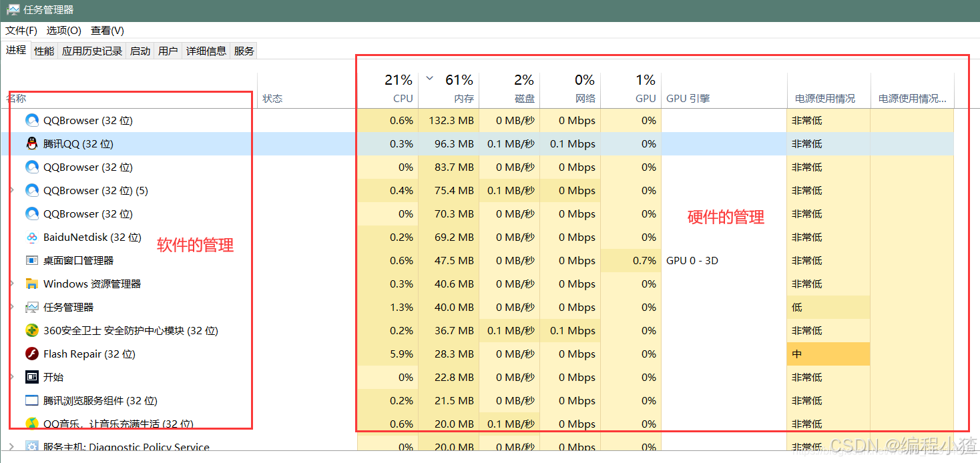The height and width of the screenshot is (463, 980).
Task: Sort by the 名称 column header
Action: (x=130, y=90)
